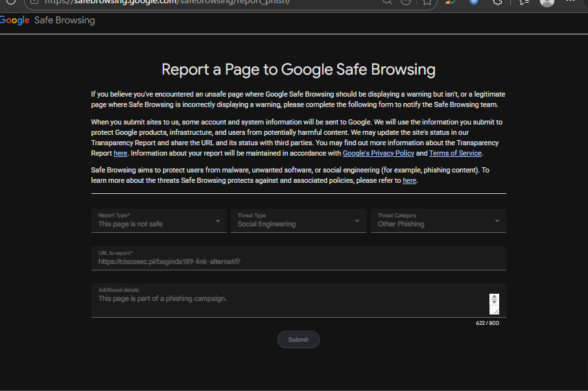The image size is (588, 391).
Task: Open the Threat Type dropdown
Action: 298,220
